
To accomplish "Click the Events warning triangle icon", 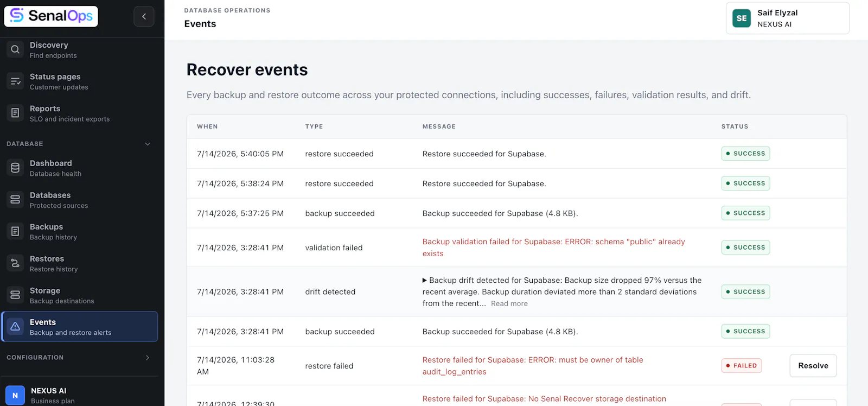I will (x=15, y=327).
